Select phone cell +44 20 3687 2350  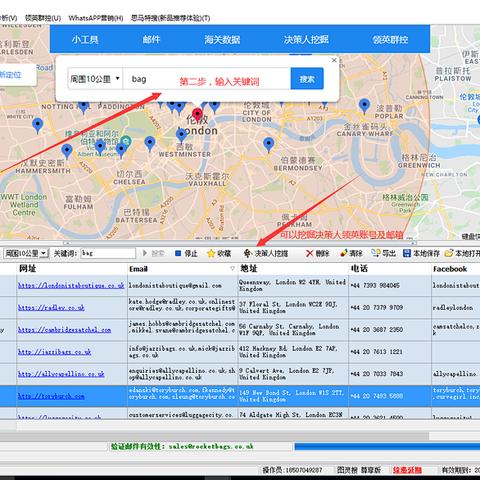[390, 329]
